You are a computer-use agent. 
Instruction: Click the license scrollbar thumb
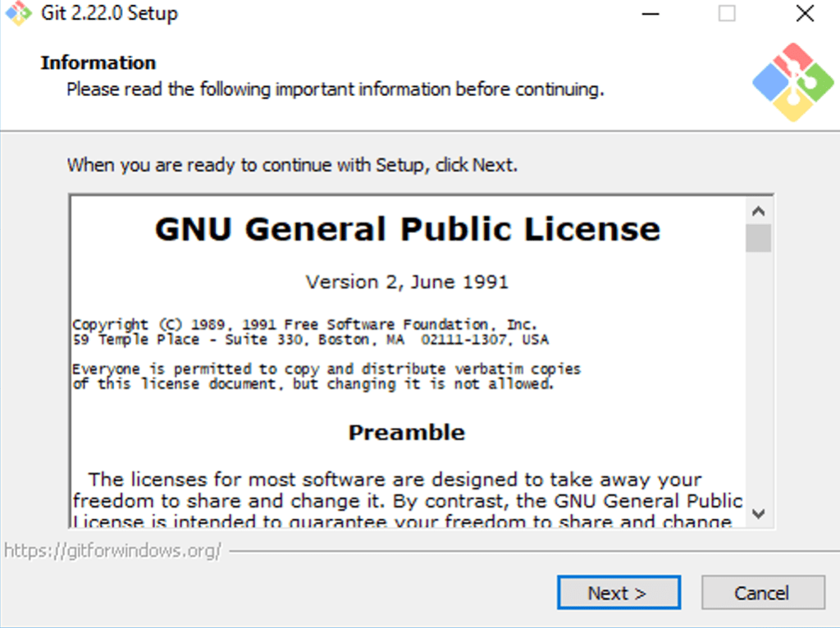758,237
